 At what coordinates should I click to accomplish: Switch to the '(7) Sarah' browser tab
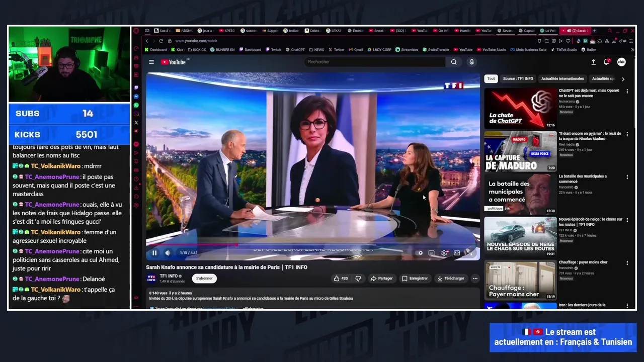(575, 31)
